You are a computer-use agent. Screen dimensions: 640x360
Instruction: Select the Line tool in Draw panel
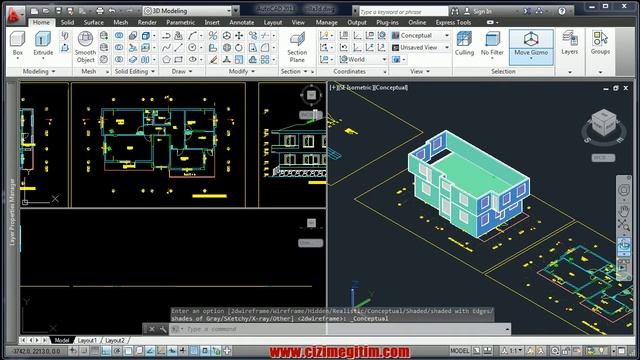coord(178,47)
